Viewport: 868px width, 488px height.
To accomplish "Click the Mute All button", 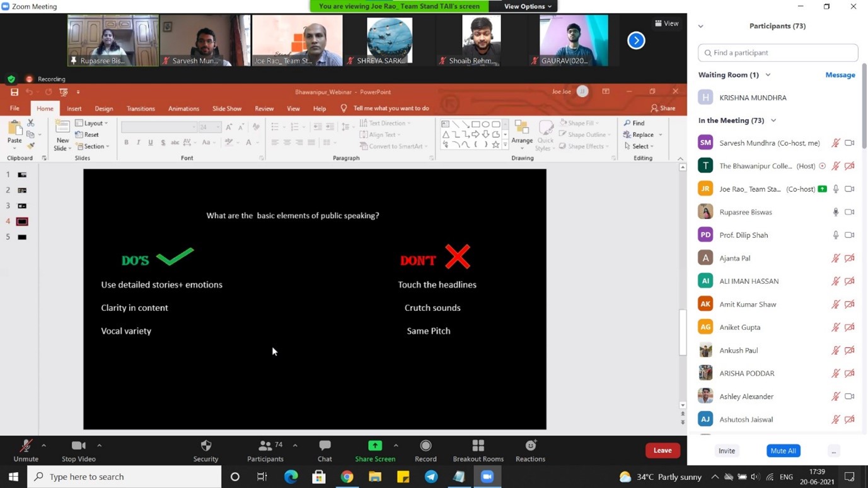I will click(783, 451).
